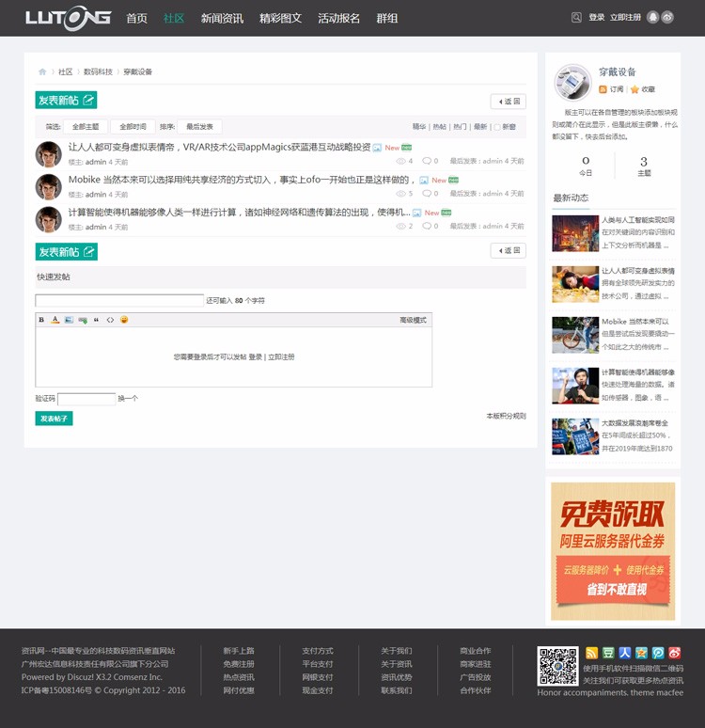Click the footer green Douban icon
The width and height of the screenshot is (705, 728).
point(608,654)
